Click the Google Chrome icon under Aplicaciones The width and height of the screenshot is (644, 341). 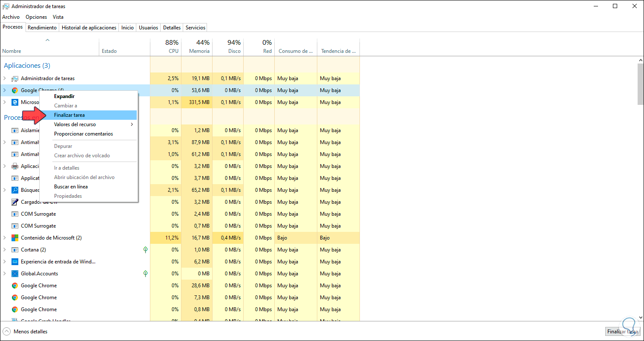[x=15, y=90]
